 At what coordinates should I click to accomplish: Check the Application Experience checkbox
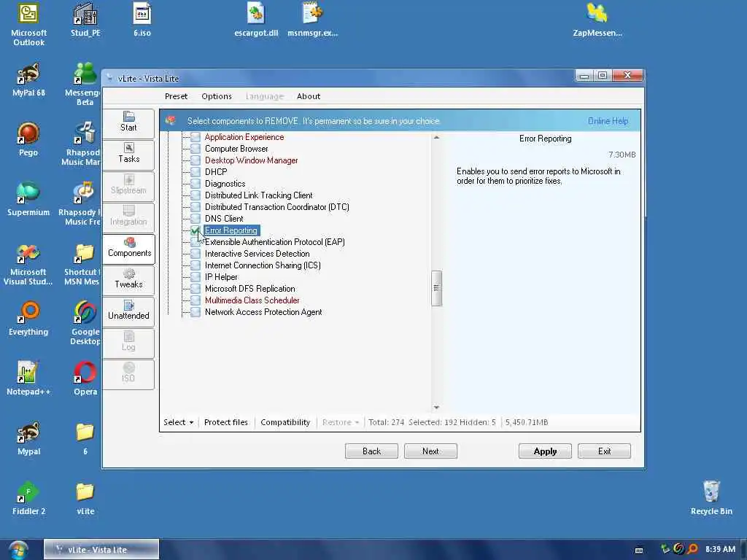(x=196, y=137)
